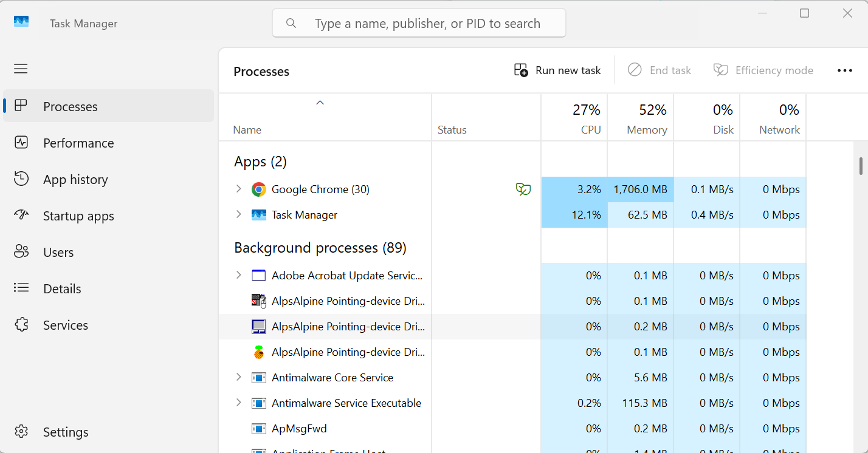Click the sort arrow above Name column
Viewport: 868px width, 453px height.
tap(320, 103)
